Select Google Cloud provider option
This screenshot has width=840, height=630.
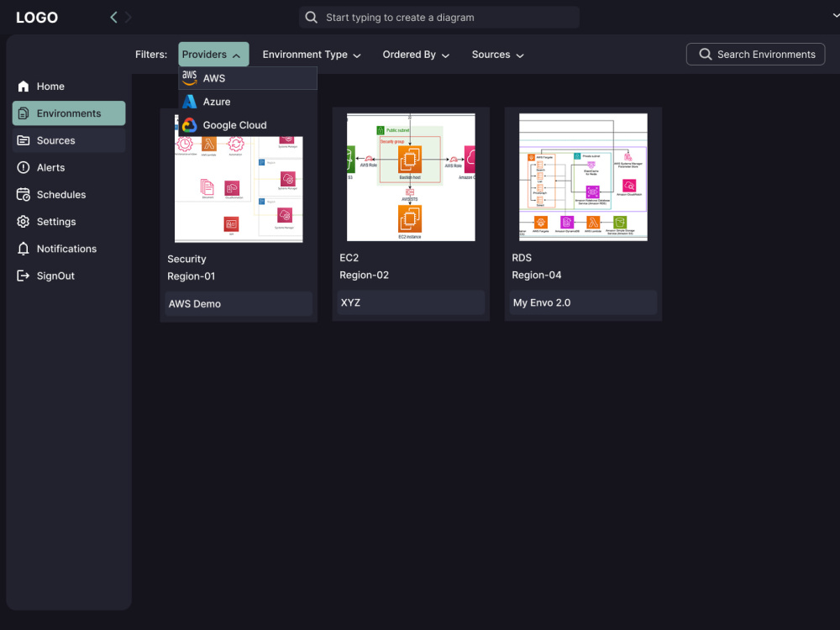pyautogui.click(x=248, y=125)
